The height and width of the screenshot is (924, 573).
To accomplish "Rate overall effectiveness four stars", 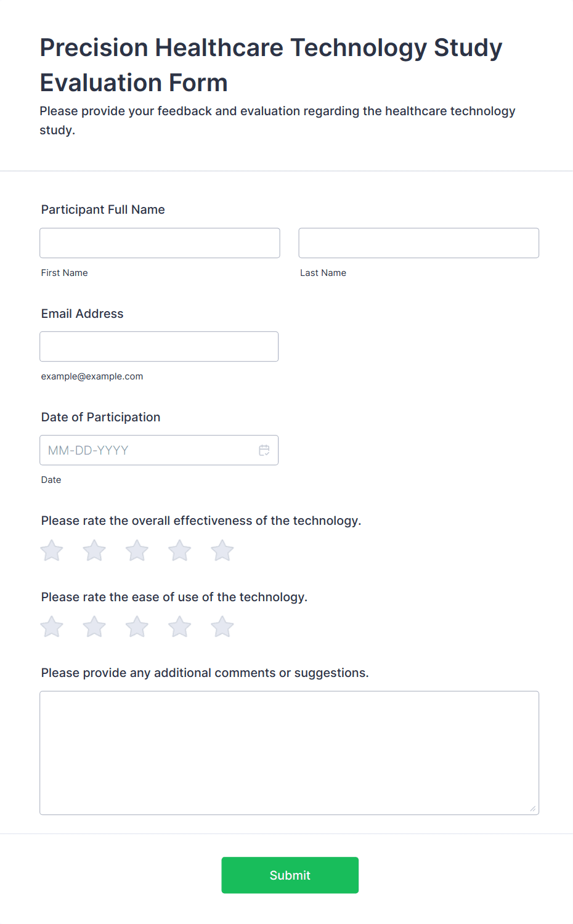I will [x=180, y=551].
